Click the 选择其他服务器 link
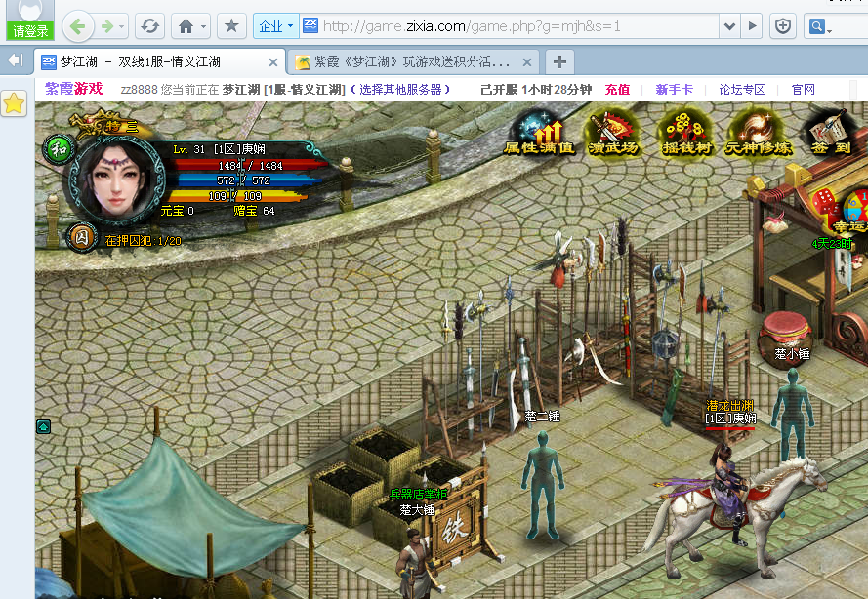 point(400,89)
